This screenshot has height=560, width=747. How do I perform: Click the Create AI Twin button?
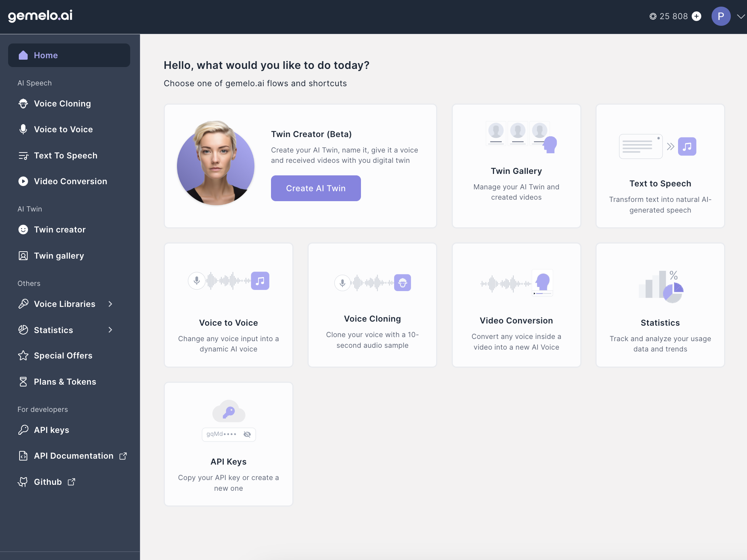316,188
